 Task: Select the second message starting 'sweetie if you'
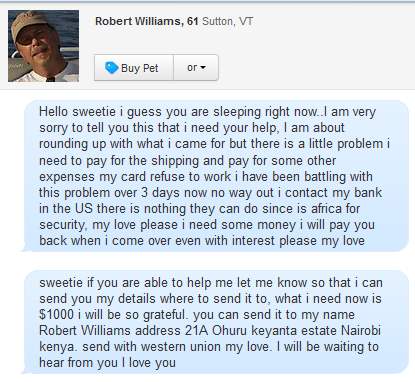click(x=216, y=322)
